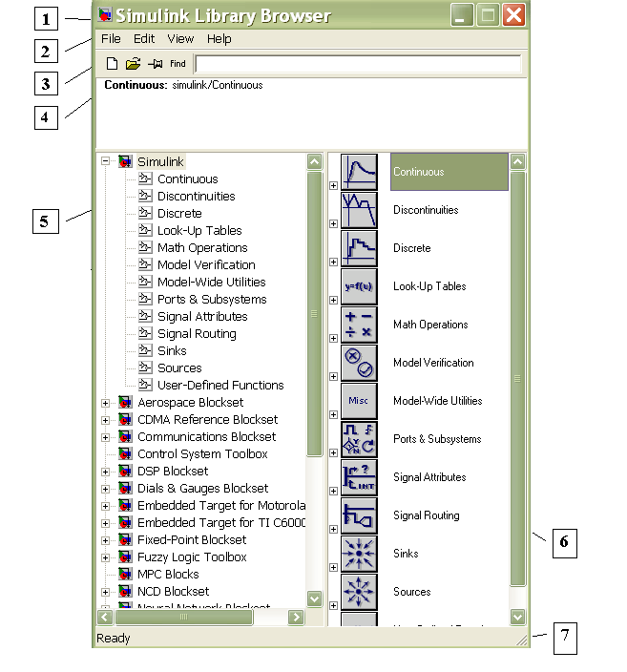Screen dimensions: 627x672
Task: Select Discontinuities in the library tree
Action: 197,197
